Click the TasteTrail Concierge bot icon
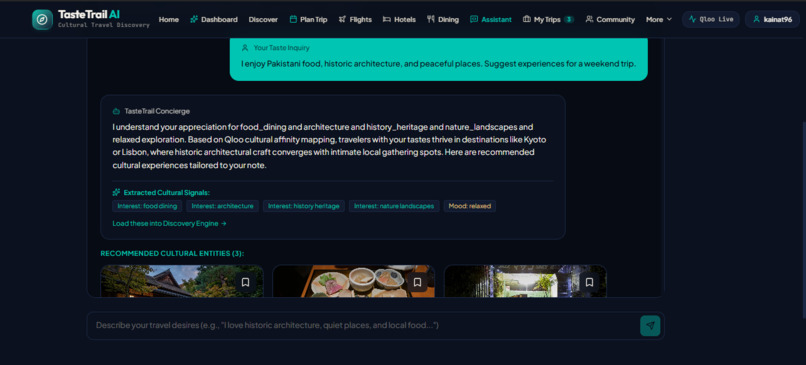This screenshot has height=365, width=806. [x=116, y=111]
